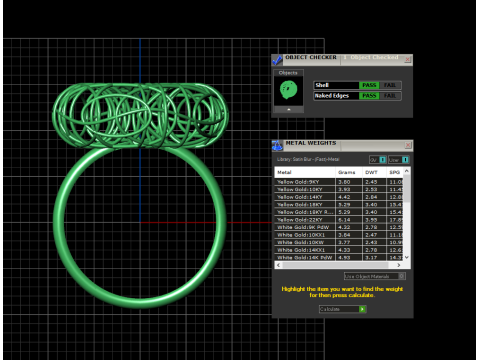Click the green arrow on Calculate
Image resolution: width=480 pixels, height=360 pixels.
click(x=362, y=309)
